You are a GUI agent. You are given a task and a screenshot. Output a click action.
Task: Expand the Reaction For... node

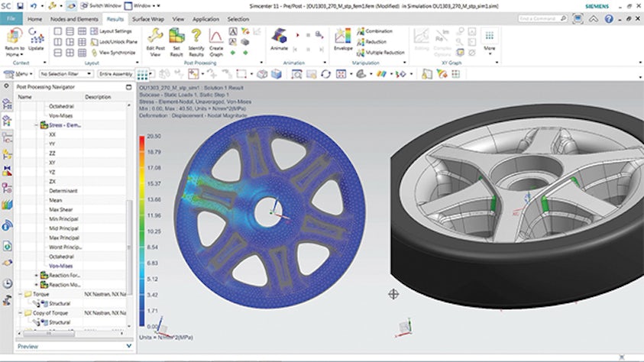coord(37,276)
